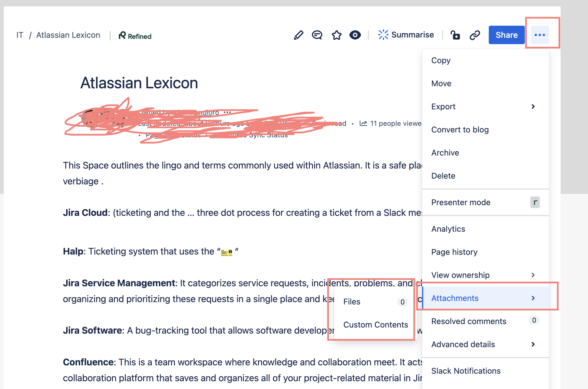Click the Share button

pyautogui.click(x=506, y=35)
